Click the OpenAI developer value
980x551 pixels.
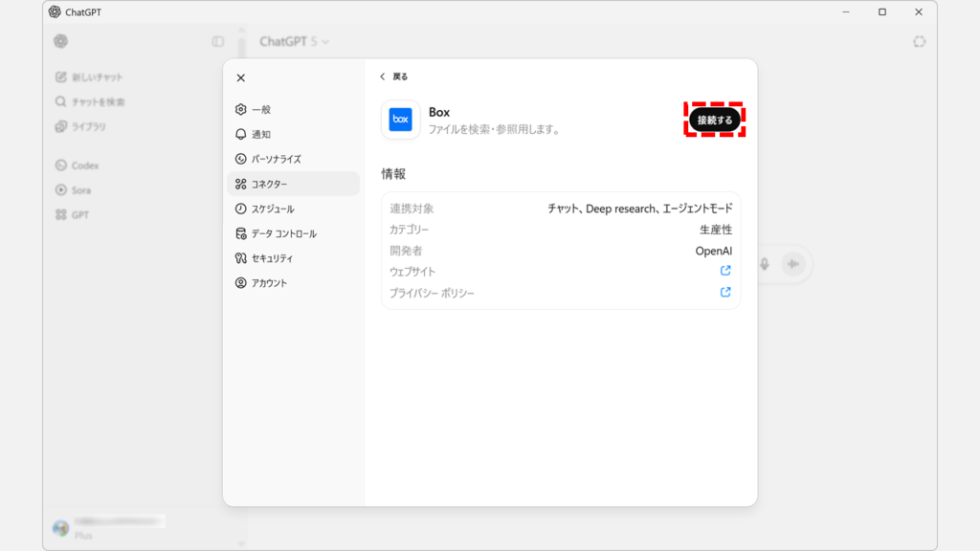point(714,252)
